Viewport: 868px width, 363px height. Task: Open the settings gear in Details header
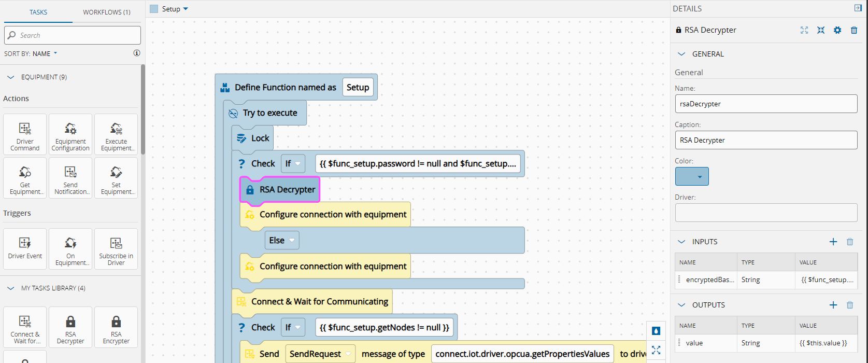click(x=837, y=30)
